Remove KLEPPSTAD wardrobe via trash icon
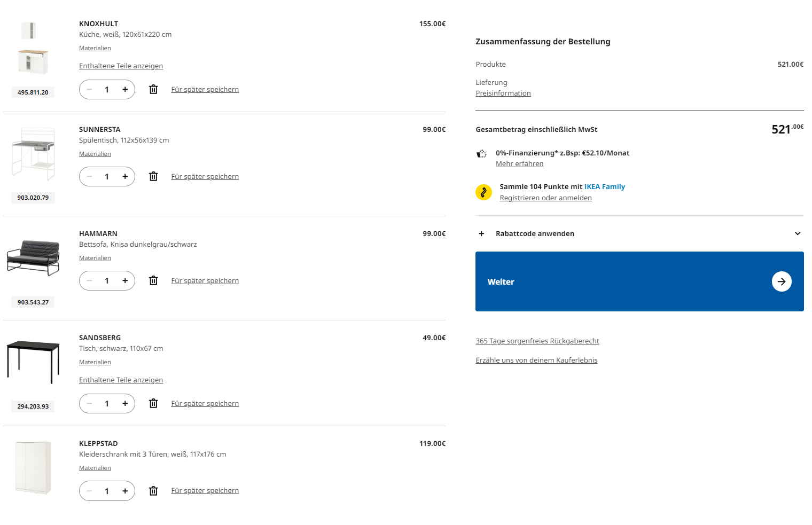This screenshot has height=525, width=812. [x=153, y=491]
